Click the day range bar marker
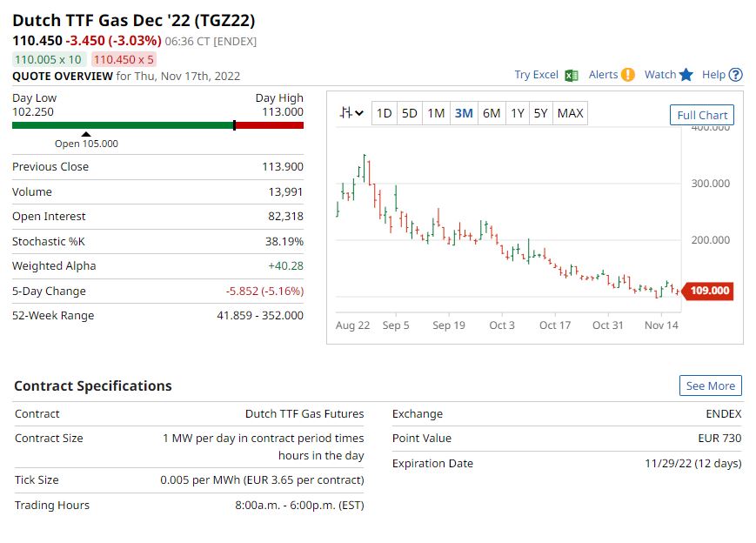Screen dimensions: 756x543 [234, 125]
